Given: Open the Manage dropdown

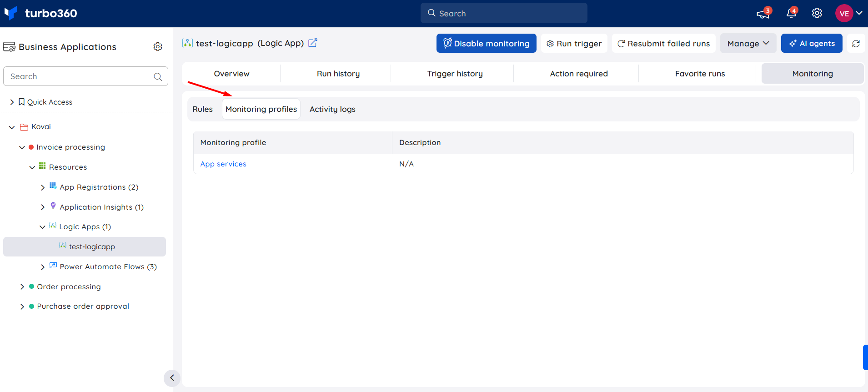Looking at the screenshot, I should point(748,43).
